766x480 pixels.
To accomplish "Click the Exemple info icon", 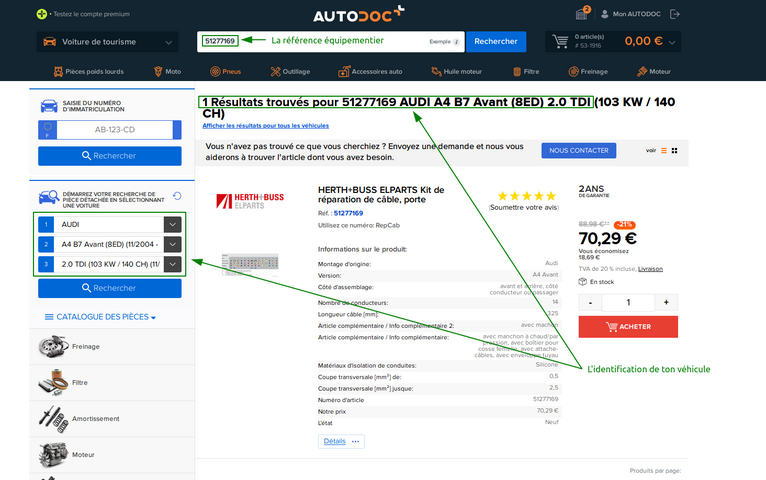I will coord(456,42).
